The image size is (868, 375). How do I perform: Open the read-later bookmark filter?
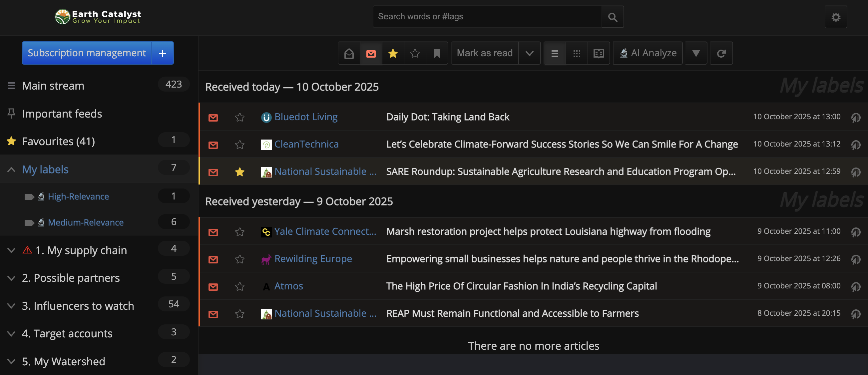[x=437, y=53]
